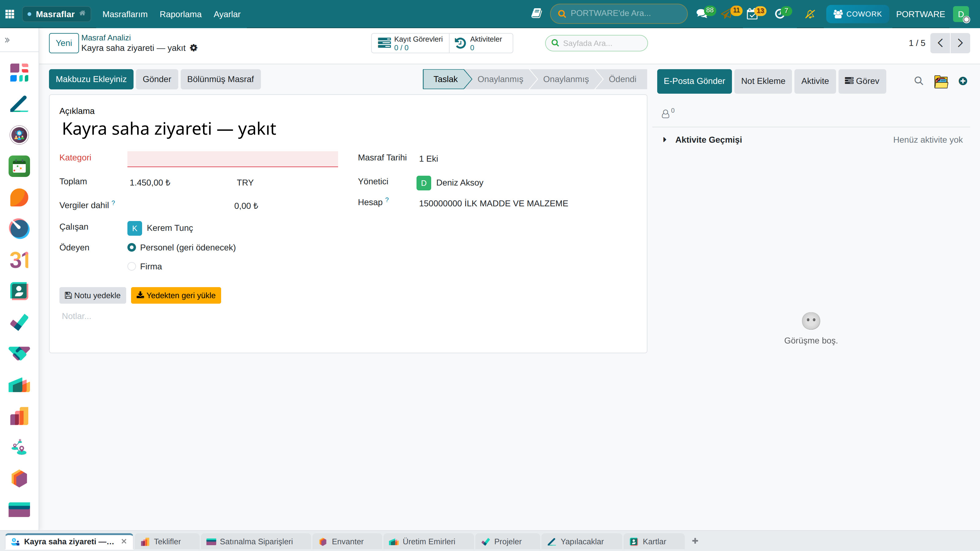Click the settings gear beside record title
The image size is (980, 551).
click(194, 48)
